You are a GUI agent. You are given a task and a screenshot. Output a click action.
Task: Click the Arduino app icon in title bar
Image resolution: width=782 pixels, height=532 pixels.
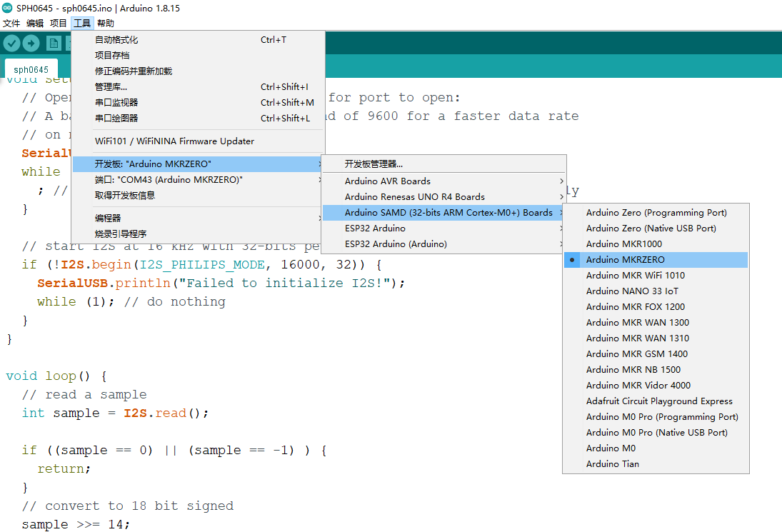pyautogui.click(x=7, y=8)
